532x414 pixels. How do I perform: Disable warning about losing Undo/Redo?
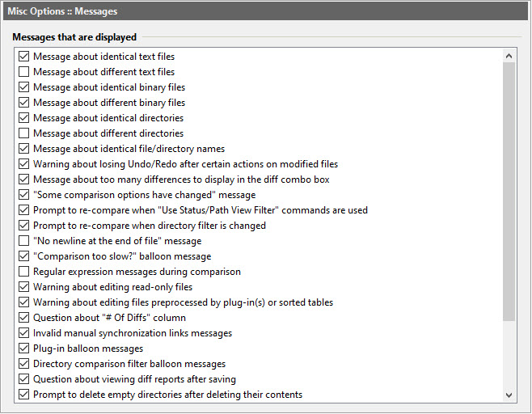point(24,164)
